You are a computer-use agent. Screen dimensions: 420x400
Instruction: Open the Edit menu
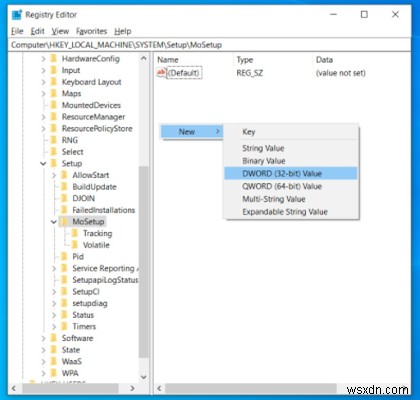tap(37, 31)
